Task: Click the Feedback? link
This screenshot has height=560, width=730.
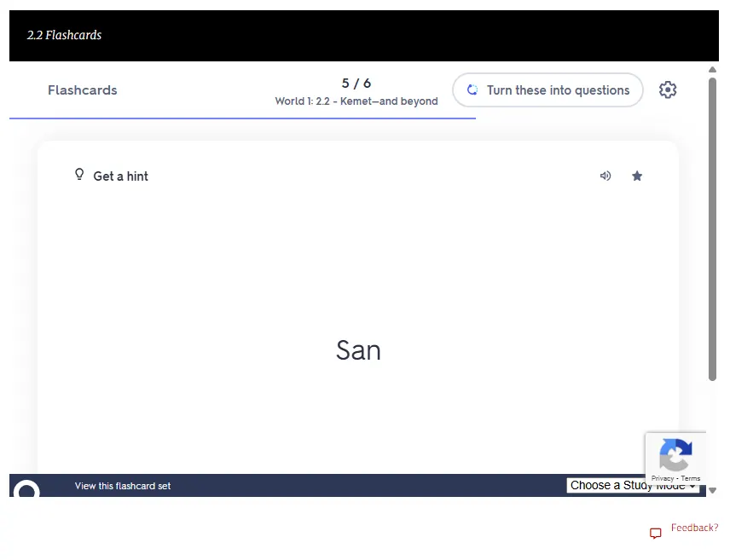Action: click(x=694, y=528)
